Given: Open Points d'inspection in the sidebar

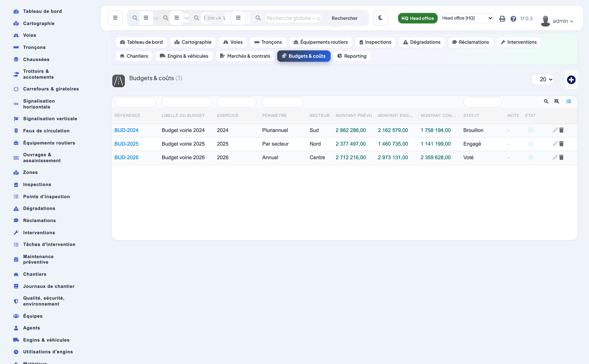Looking at the screenshot, I should click(46, 197).
